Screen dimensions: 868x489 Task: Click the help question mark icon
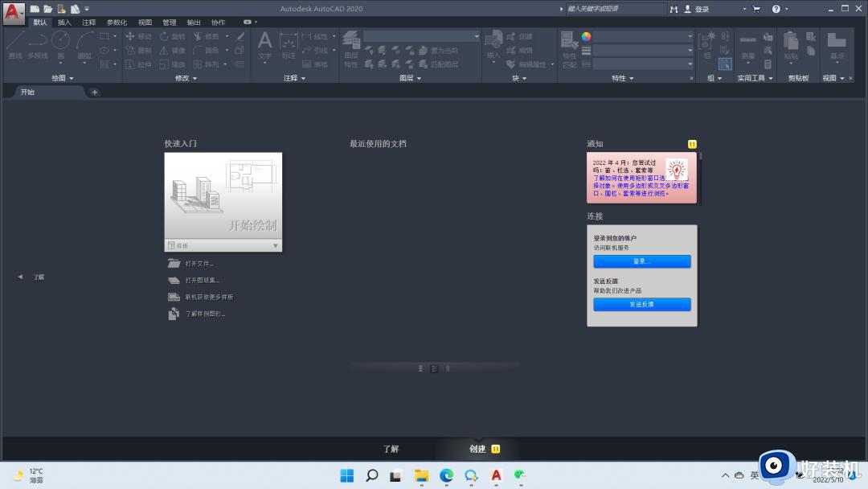click(x=776, y=9)
